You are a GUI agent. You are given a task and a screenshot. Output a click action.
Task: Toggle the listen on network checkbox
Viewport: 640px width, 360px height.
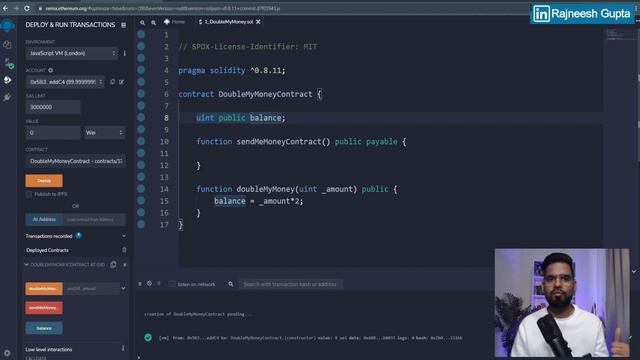point(172,284)
